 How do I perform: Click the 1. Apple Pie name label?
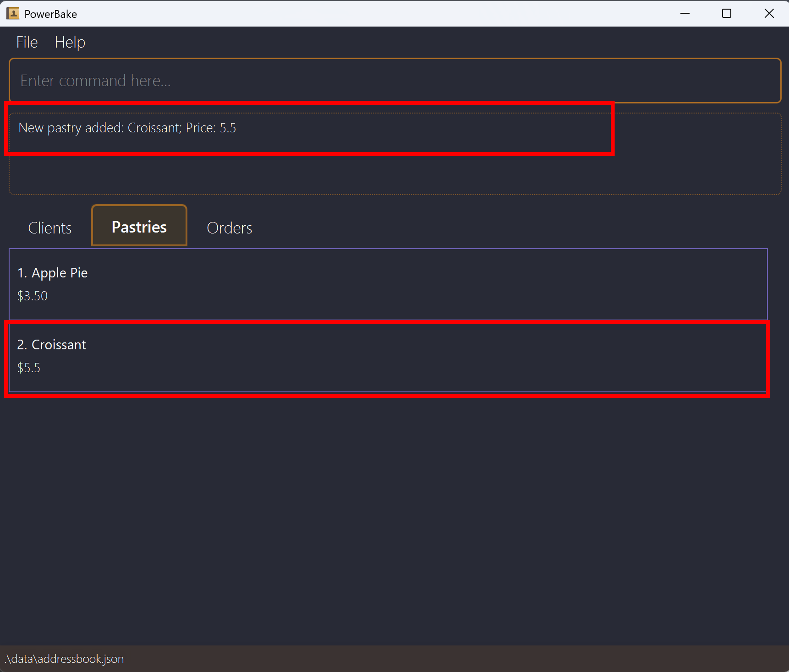(52, 273)
